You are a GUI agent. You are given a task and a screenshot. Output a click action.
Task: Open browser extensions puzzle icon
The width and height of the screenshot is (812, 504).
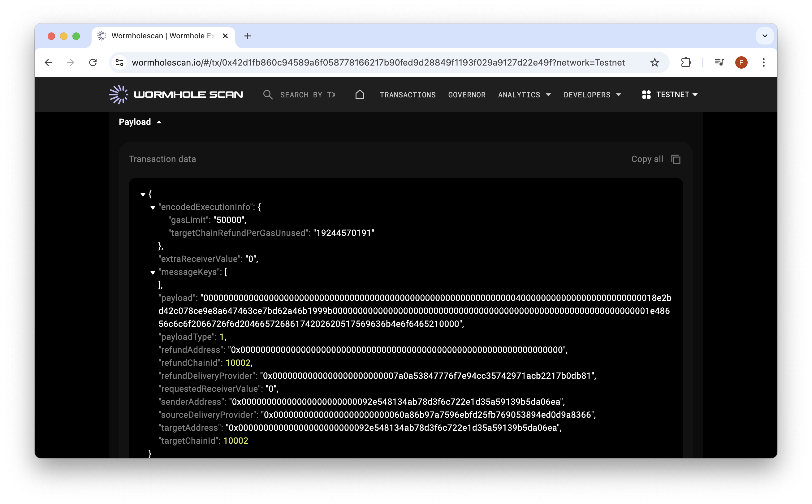pos(686,62)
